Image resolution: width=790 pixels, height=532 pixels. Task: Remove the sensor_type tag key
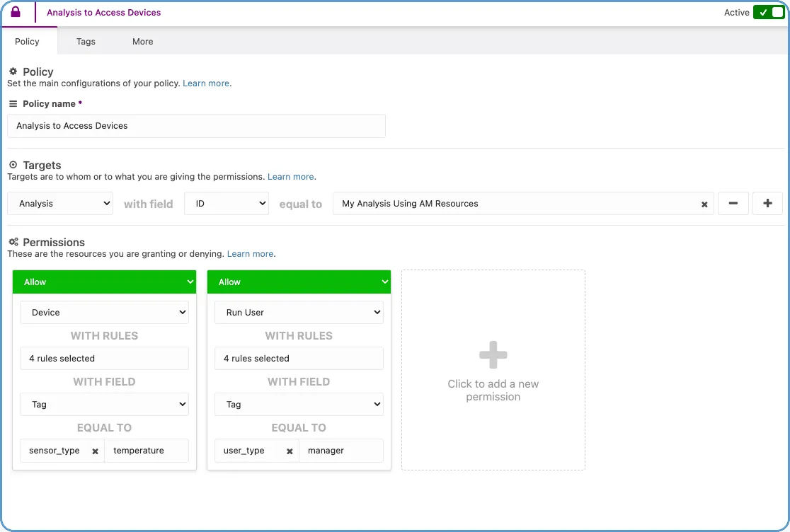coord(95,451)
